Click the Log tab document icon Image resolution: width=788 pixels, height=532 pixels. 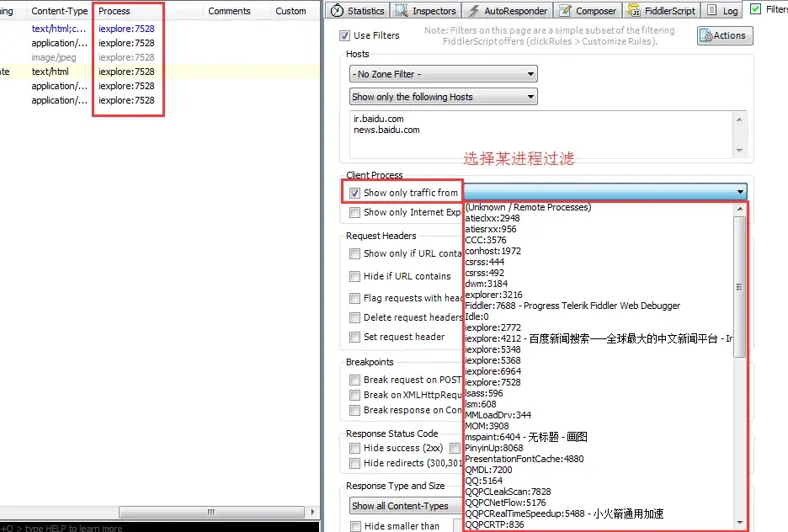(x=712, y=10)
